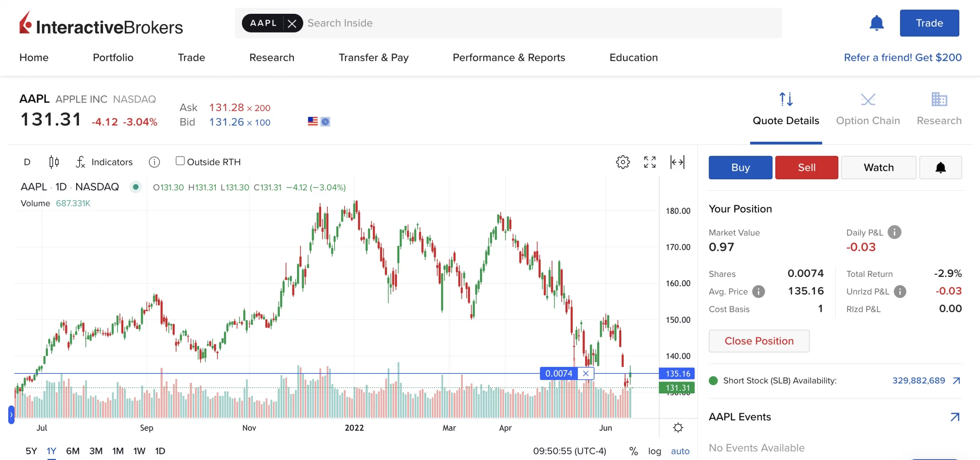Image resolution: width=980 pixels, height=460 pixels.
Task: Open notifications bell in header
Action: pyautogui.click(x=877, y=23)
